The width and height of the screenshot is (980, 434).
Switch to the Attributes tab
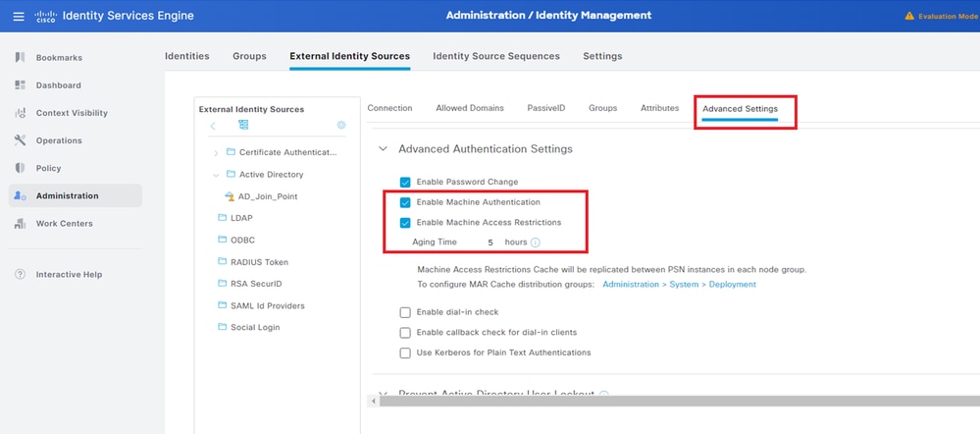[659, 108]
